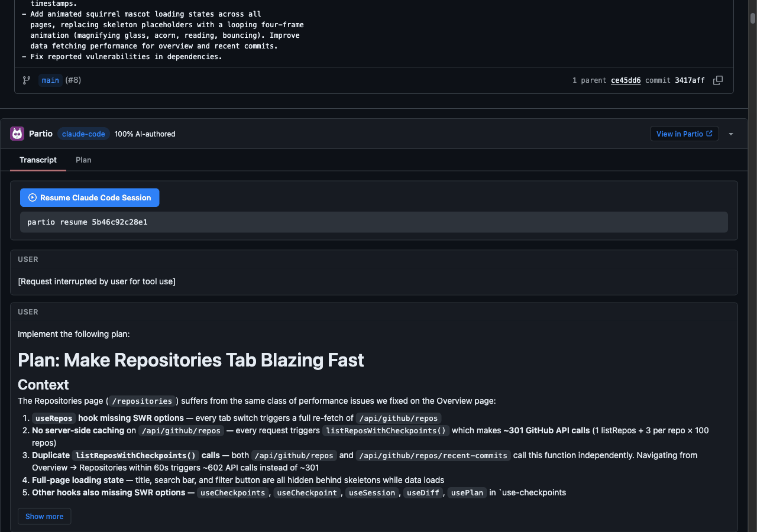Screen dimensions: 757x532
Task: Click the 100% AI-authored label
Action: (x=145, y=134)
